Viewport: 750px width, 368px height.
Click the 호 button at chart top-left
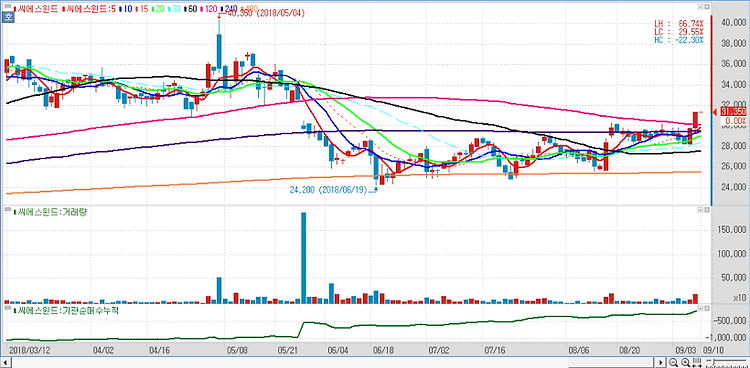pyautogui.click(x=8, y=17)
